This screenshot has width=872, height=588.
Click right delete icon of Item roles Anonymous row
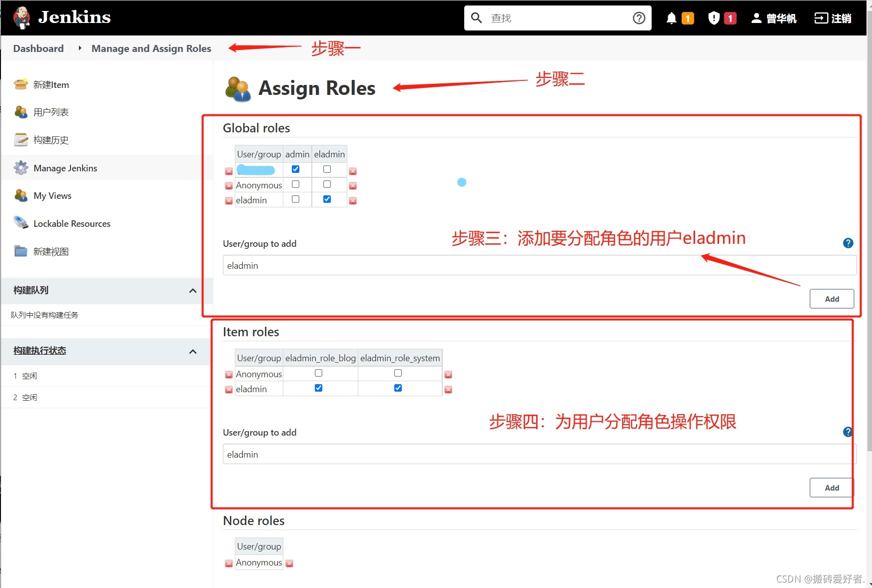pos(448,375)
